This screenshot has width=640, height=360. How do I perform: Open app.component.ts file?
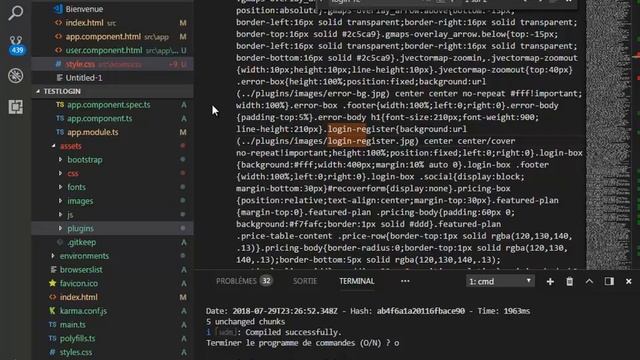(112, 118)
